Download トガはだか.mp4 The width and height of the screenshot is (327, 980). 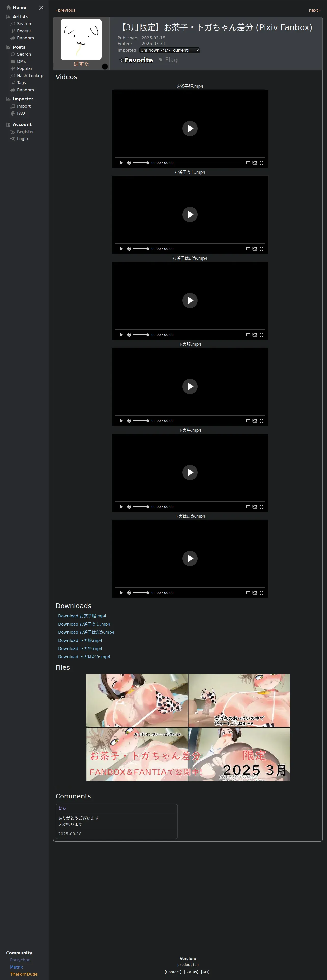[84, 657]
